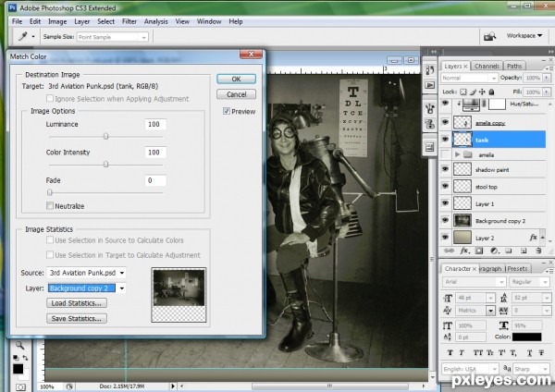Click the Load Statistics button

click(x=77, y=303)
